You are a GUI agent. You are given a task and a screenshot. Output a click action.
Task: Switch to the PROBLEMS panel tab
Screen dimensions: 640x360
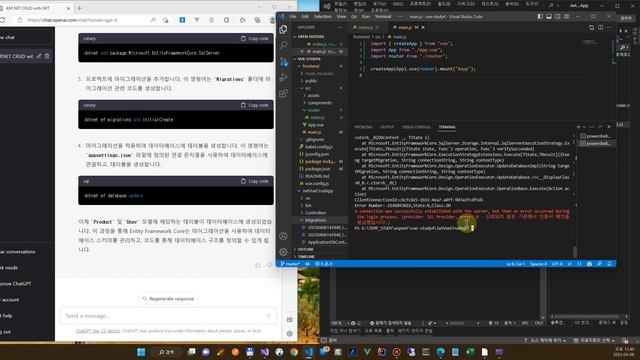363,127
